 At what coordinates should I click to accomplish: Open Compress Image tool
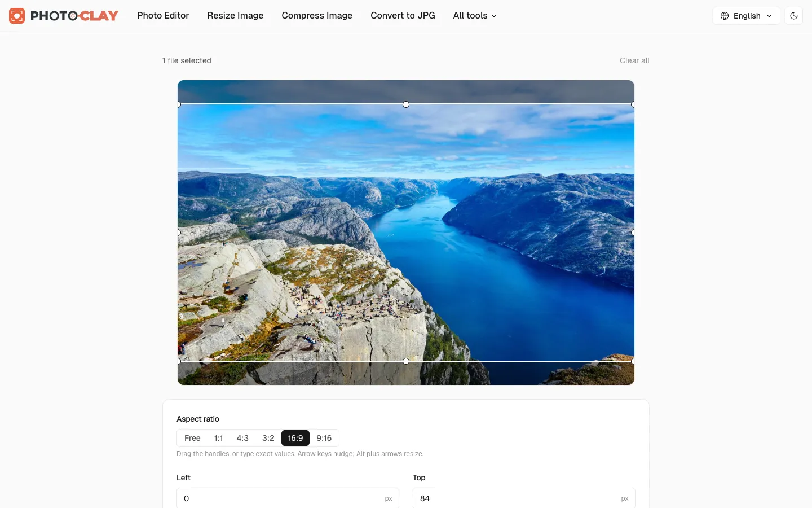click(317, 16)
